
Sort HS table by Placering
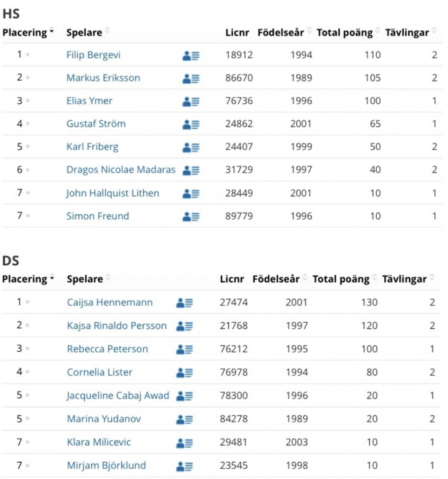coord(28,32)
